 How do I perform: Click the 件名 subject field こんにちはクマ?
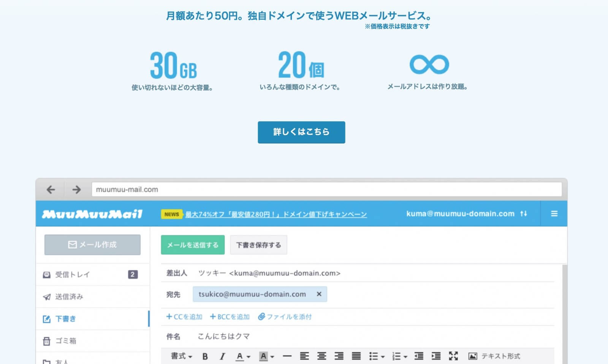[x=357, y=337]
